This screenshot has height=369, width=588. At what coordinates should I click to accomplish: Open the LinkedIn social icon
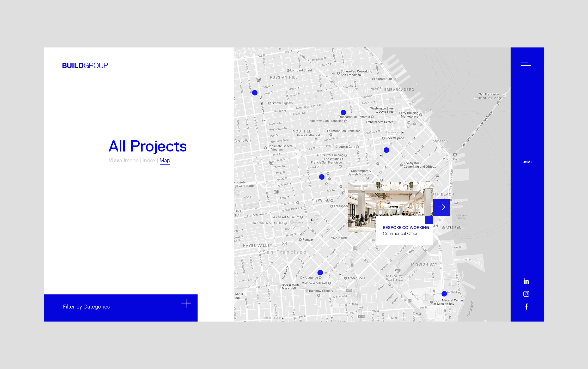coord(526,281)
